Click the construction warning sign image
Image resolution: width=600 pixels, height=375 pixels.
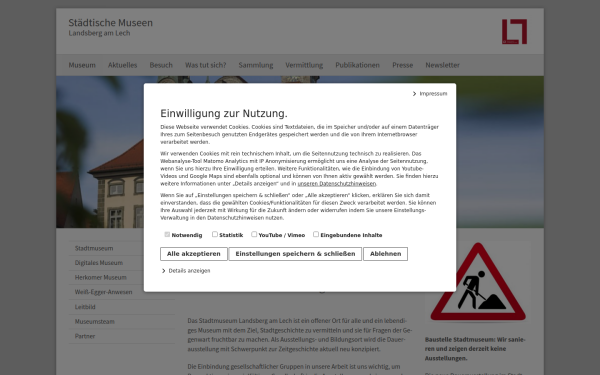click(x=478, y=282)
